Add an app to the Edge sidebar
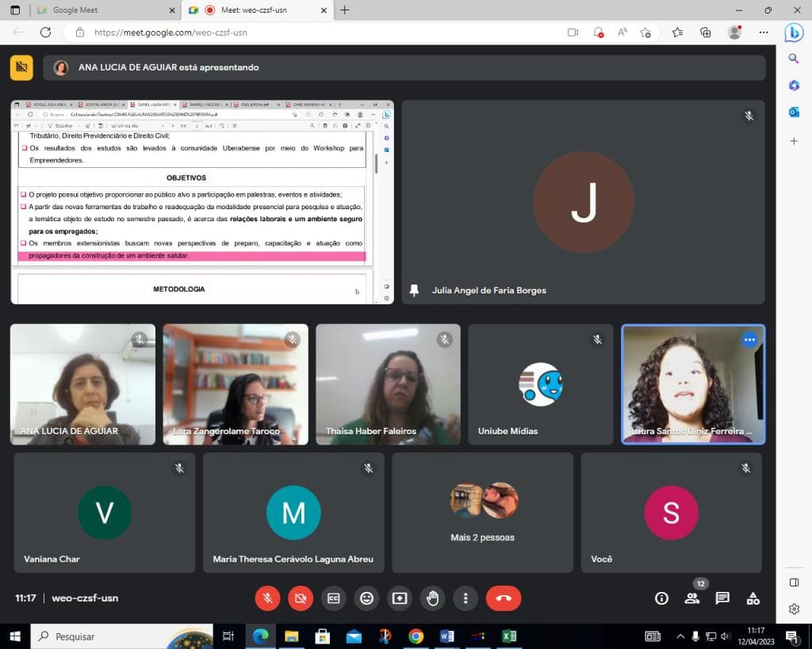The height and width of the screenshot is (649, 812). [x=793, y=141]
